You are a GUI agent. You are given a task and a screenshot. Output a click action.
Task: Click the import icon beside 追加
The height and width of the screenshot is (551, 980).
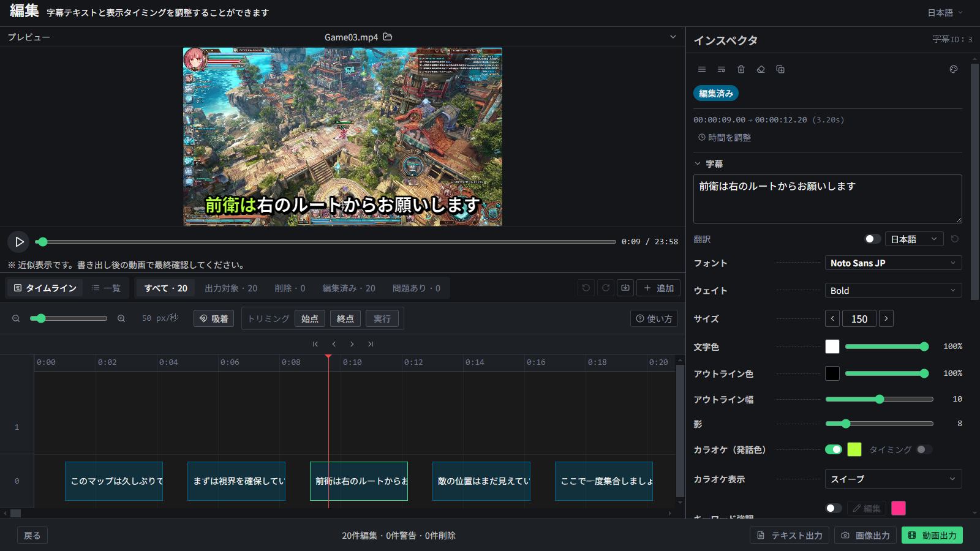pyautogui.click(x=625, y=288)
